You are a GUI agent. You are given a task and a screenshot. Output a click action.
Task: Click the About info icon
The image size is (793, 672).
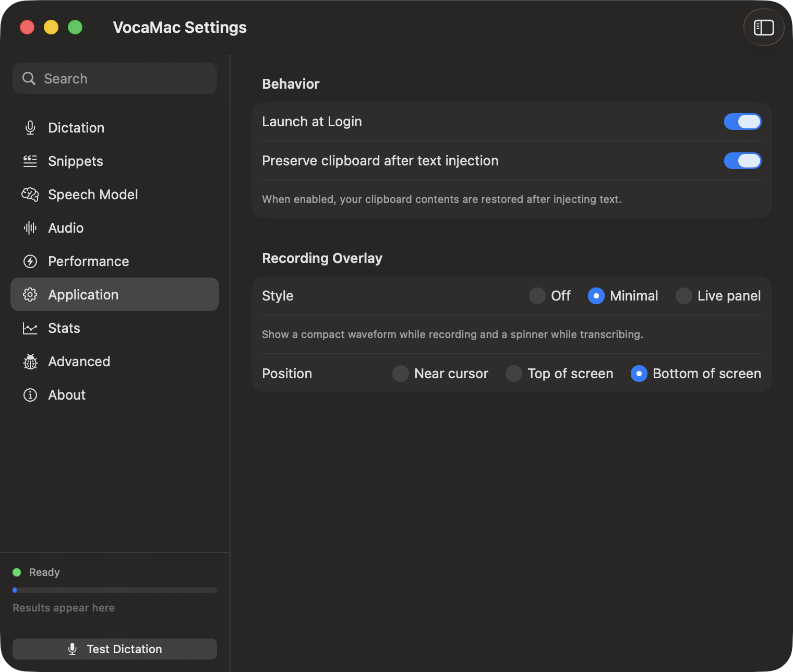tap(30, 395)
